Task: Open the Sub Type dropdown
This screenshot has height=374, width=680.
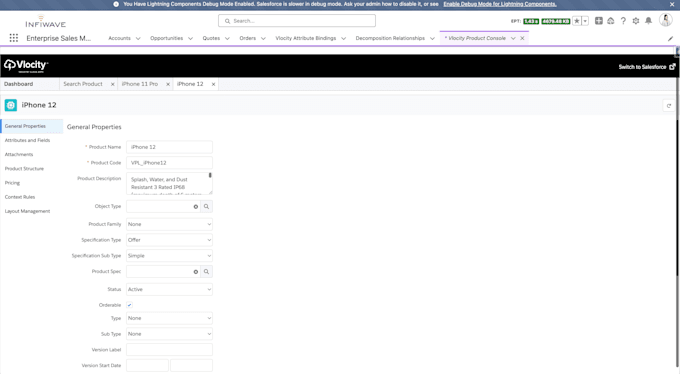Action: 169,334
